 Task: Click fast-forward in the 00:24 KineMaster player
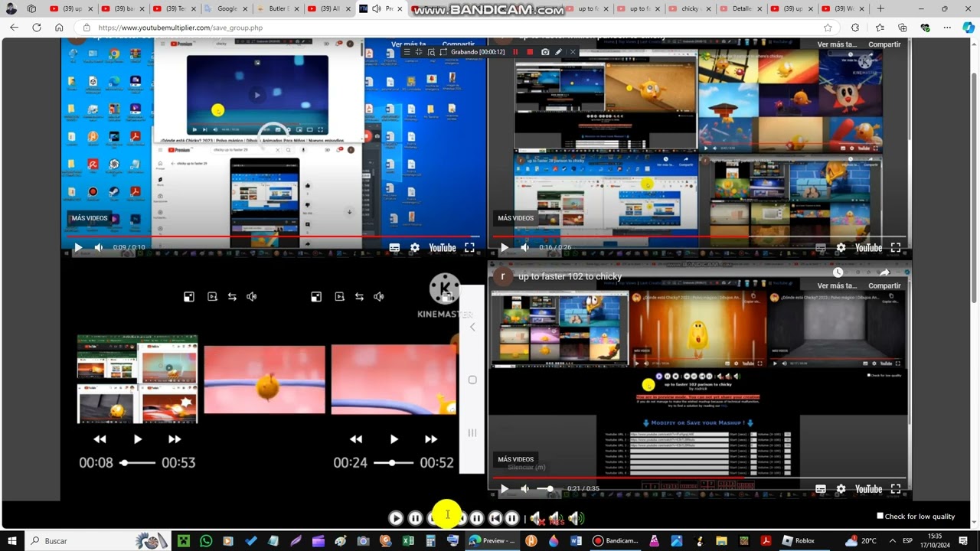click(x=431, y=439)
